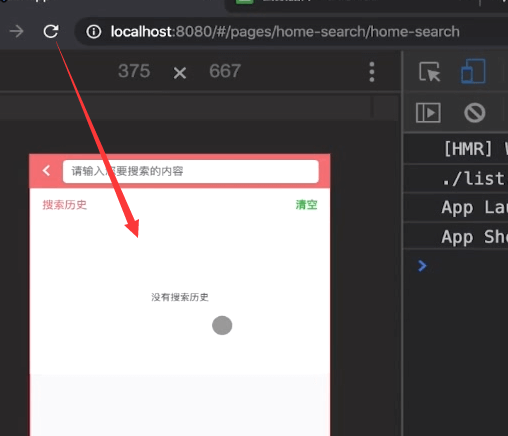Go back with the white chevron in app header
The image size is (508, 436).
click(46, 171)
